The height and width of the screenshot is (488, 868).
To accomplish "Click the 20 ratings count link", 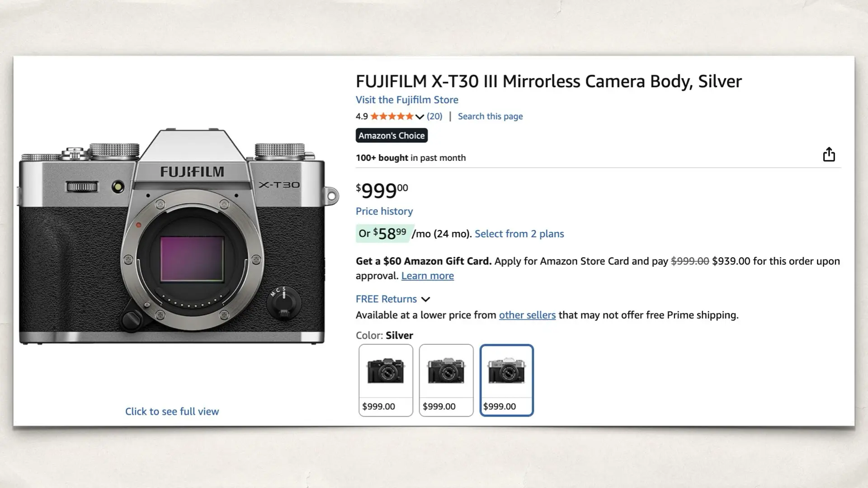I will (x=434, y=116).
